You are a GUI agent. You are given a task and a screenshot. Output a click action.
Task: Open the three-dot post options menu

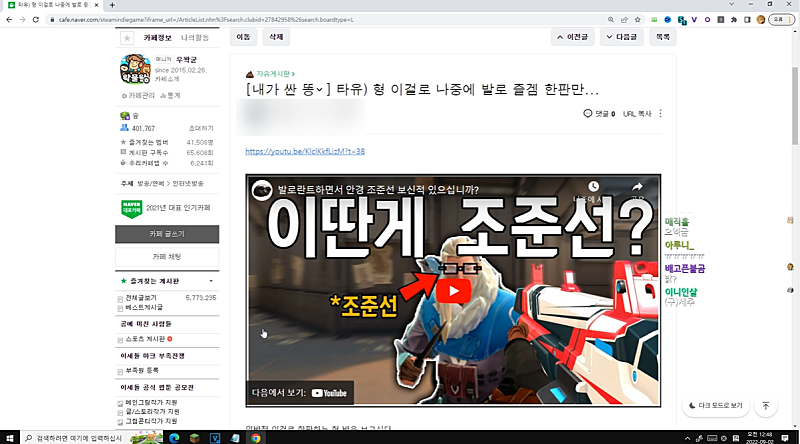tap(660, 114)
